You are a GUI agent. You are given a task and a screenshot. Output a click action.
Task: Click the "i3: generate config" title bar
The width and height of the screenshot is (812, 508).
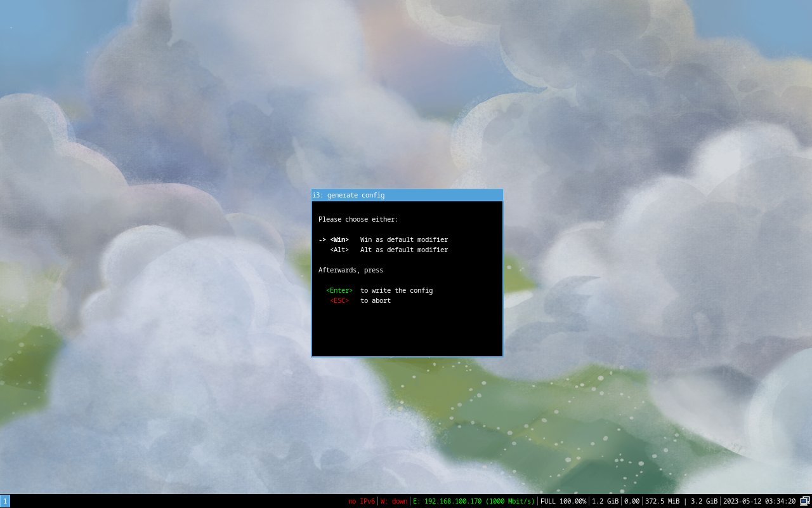click(407, 195)
